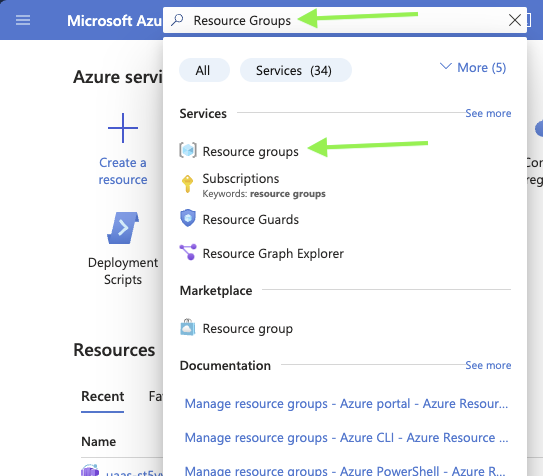
Task: Click the Resource Guards shield icon
Action: coord(188,218)
